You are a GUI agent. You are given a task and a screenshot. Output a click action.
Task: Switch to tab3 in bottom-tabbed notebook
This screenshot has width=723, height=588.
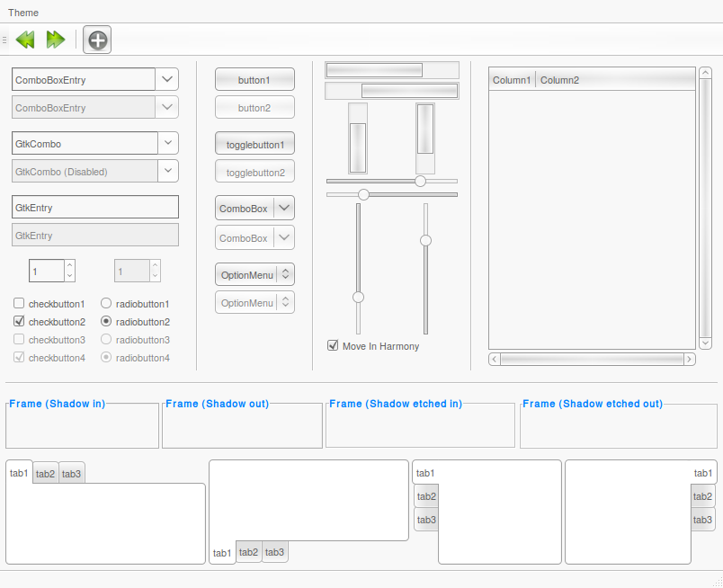(x=275, y=551)
